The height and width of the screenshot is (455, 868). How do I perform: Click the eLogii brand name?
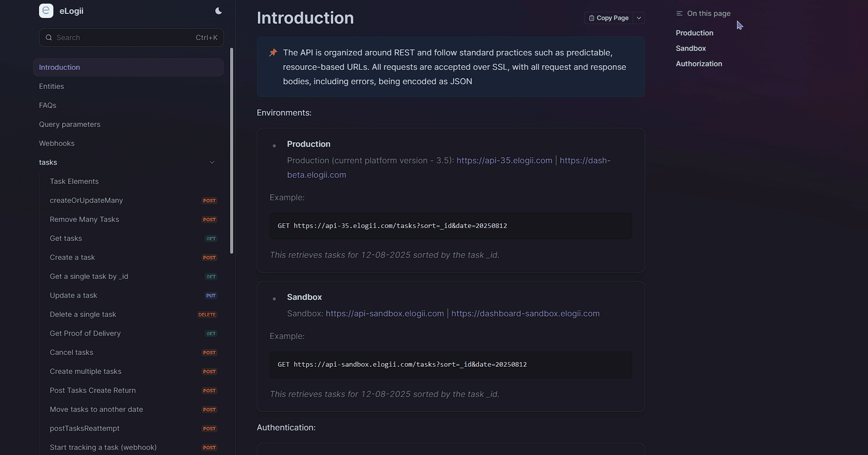point(71,11)
